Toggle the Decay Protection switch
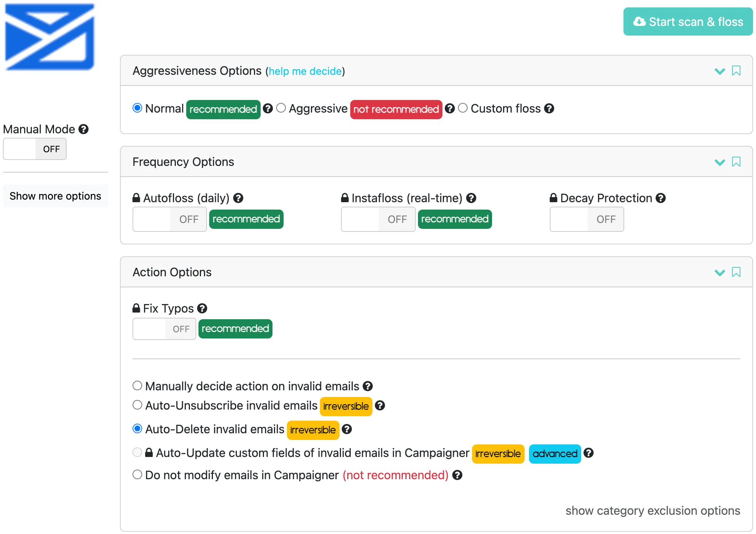Viewport: 756px width, 534px height. (x=587, y=219)
